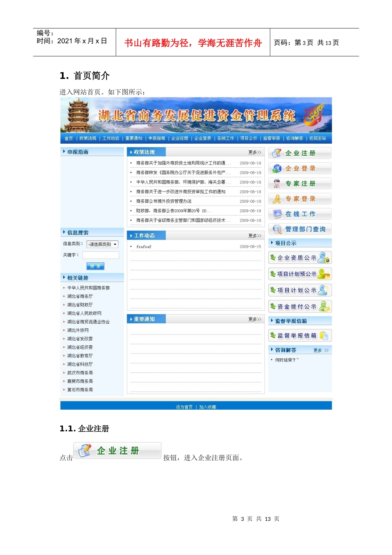This screenshot has width=392, height=555.
Task: Open link 湖北外资网
Action: point(78,330)
